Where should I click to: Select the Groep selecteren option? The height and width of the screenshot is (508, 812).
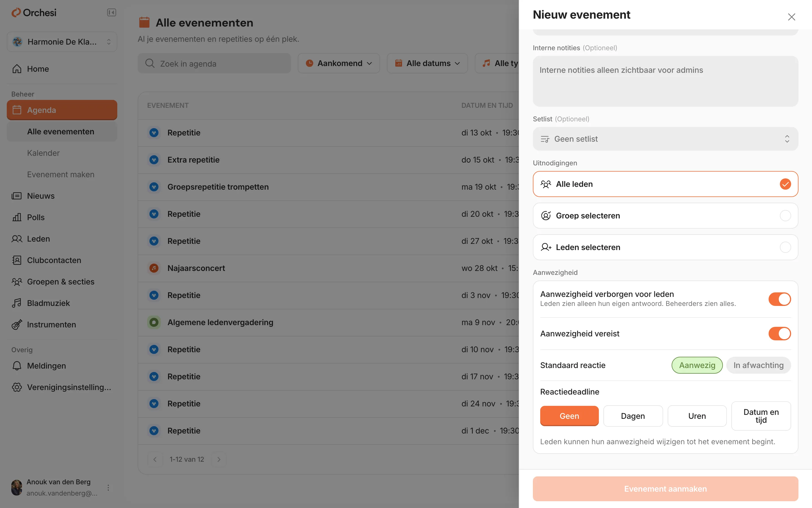pos(665,216)
